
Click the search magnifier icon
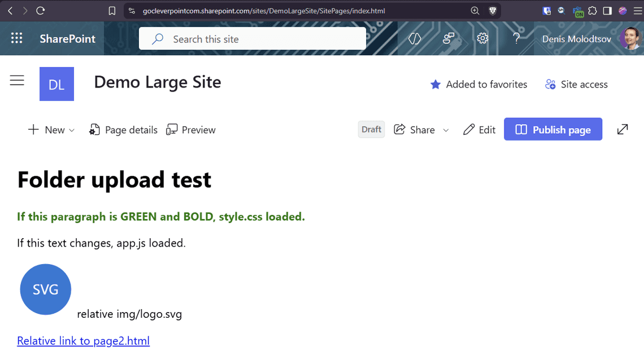coord(157,39)
